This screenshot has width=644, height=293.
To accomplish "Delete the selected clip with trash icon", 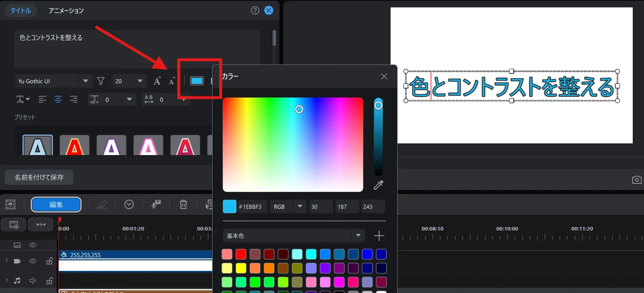I will (x=183, y=204).
